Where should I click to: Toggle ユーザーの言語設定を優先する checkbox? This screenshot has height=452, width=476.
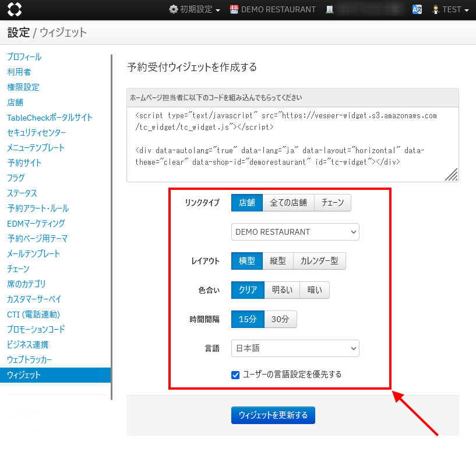point(235,375)
